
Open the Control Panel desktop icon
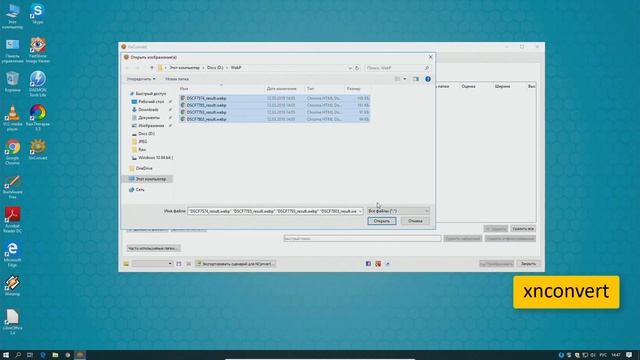(x=12, y=50)
